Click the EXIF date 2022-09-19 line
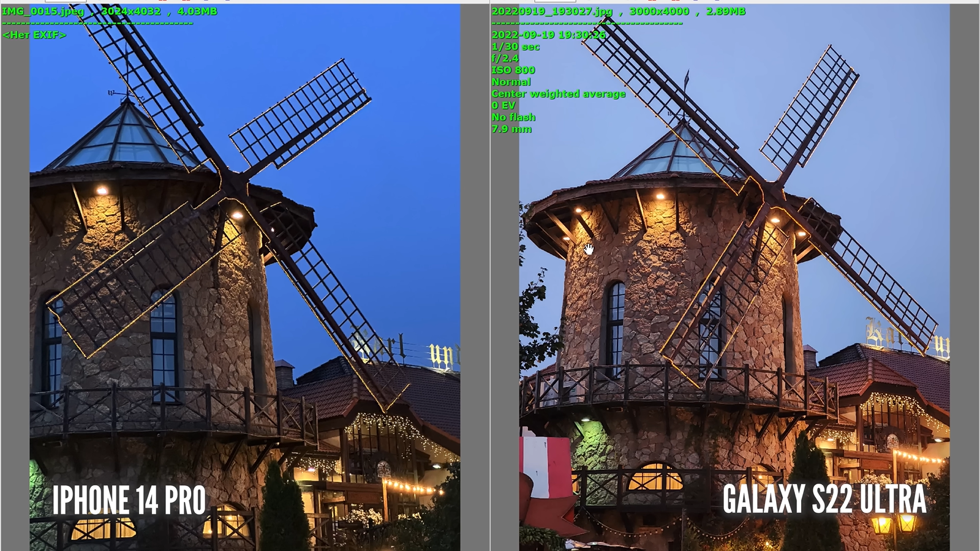The height and width of the screenshot is (551, 980). pyautogui.click(x=548, y=35)
